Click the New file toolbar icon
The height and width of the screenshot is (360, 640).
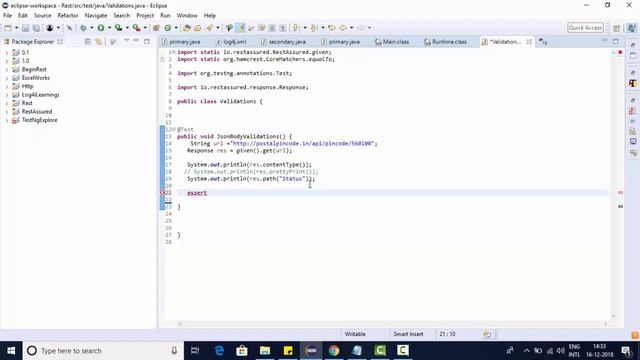pos(8,28)
